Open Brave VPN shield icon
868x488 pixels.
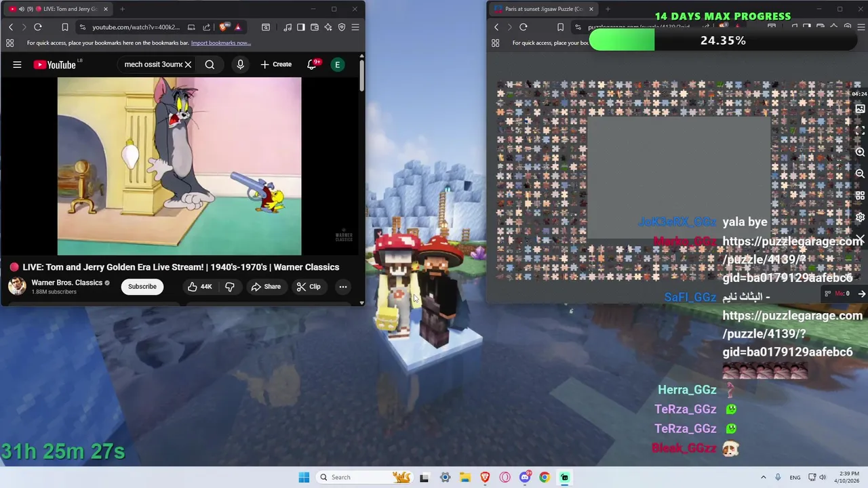[x=342, y=27]
